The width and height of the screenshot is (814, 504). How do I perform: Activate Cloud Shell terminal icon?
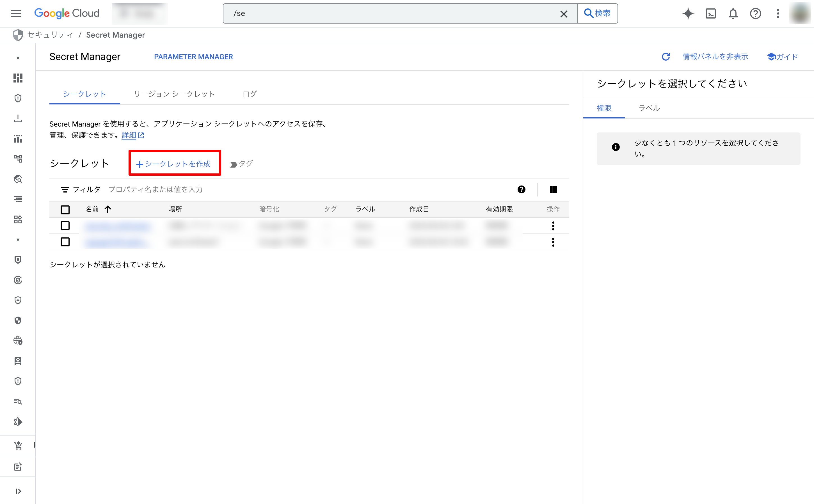pyautogui.click(x=710, y=13)
